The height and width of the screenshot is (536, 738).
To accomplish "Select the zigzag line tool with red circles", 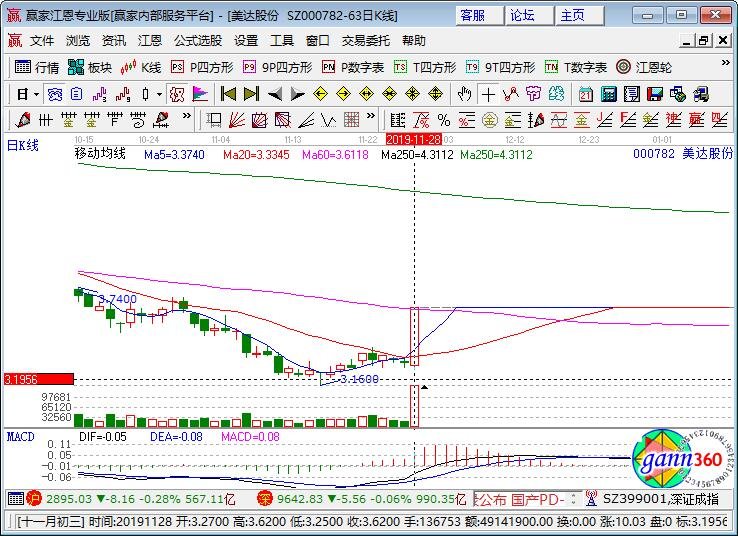I will tap(511, 95).
